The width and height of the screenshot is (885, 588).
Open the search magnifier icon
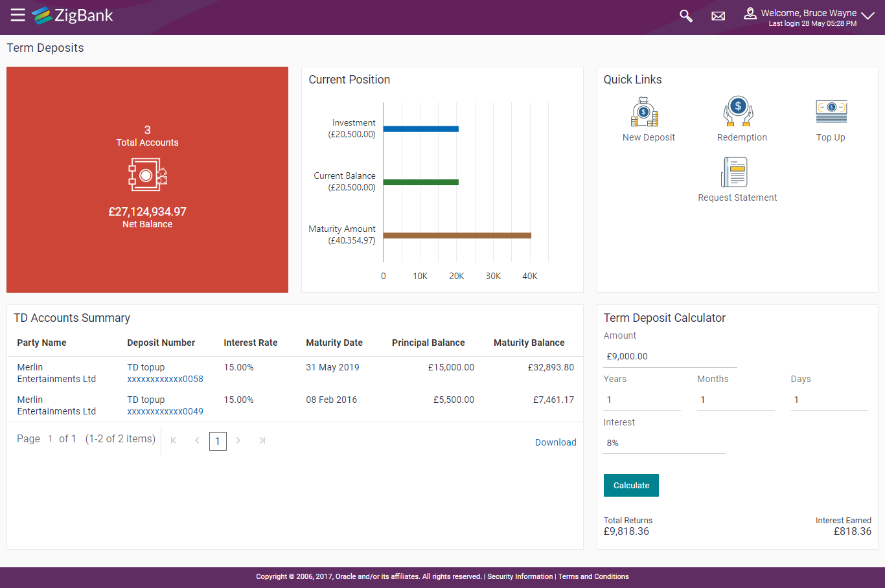click(685, 16)
